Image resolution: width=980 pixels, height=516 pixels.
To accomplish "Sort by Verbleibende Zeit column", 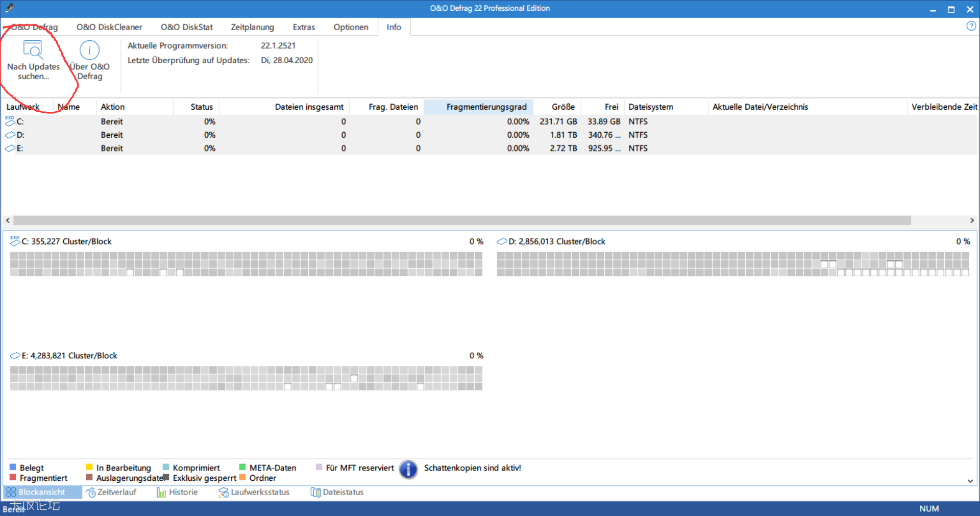I will pyautogui.click(x=943, y=107).
